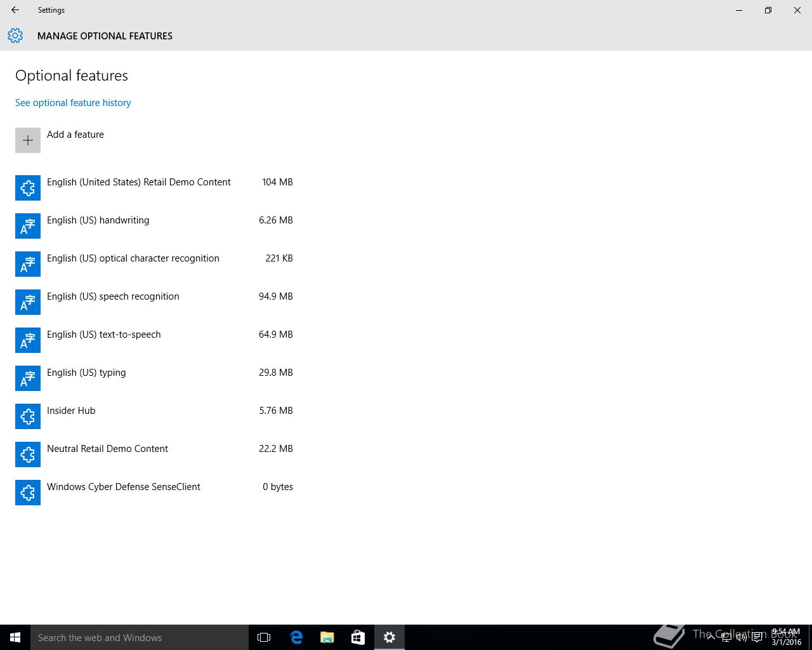Click the 5.76 MB size value
This screenshot has width=812, height=650.
pos(276,411)
